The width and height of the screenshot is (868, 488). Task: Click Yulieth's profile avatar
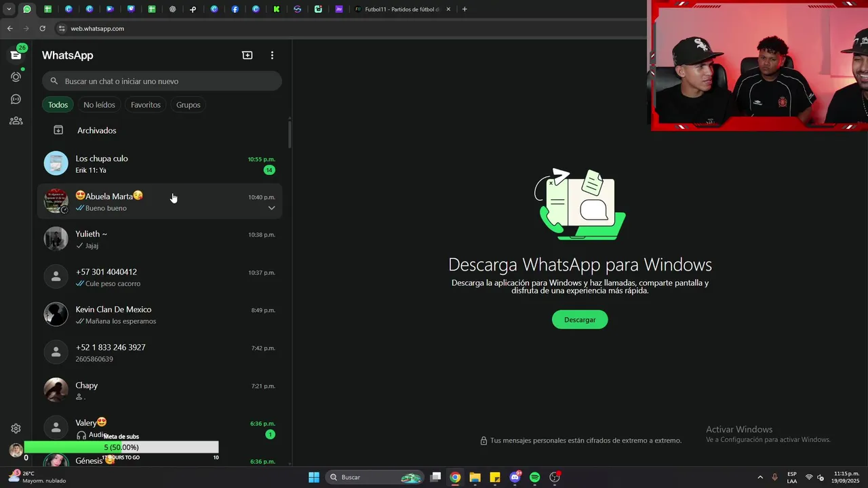56,239
